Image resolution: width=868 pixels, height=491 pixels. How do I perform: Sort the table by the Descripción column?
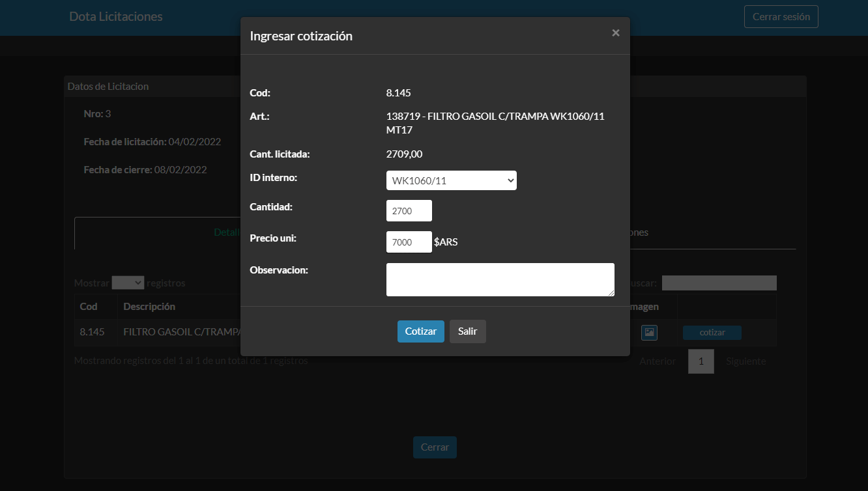(x=149, y=306)
